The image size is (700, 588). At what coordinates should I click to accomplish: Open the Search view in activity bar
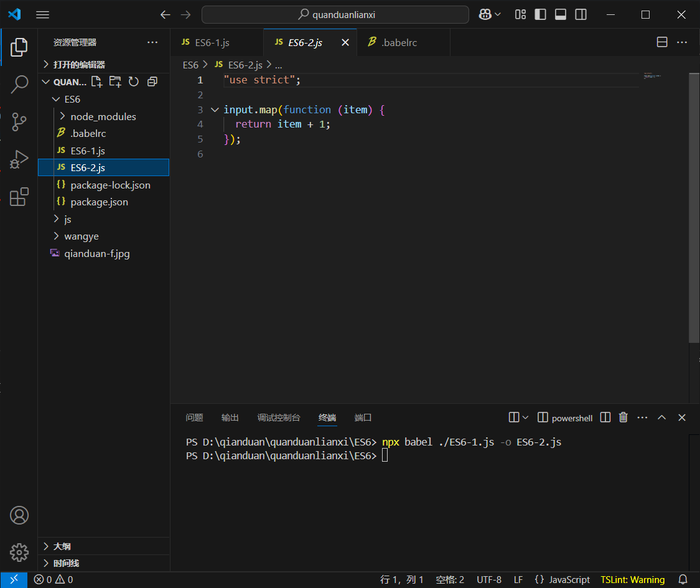(19, 84)
